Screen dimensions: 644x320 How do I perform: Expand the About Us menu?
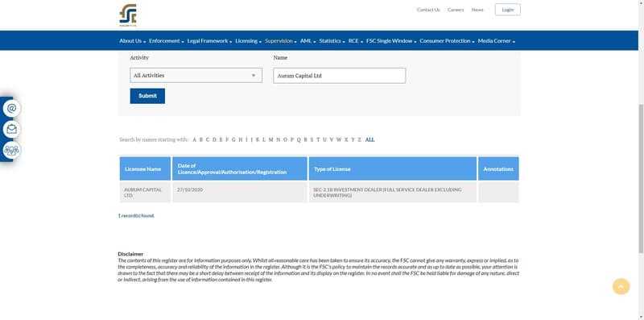tap(132, 41)
